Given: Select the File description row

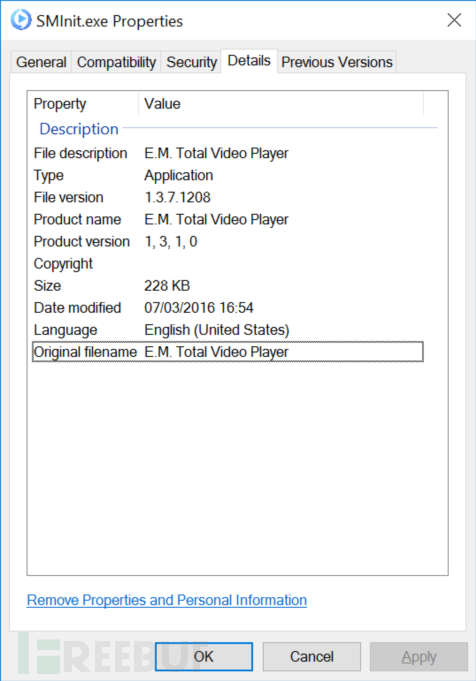Looking at the screenshot, I should 228,153.
